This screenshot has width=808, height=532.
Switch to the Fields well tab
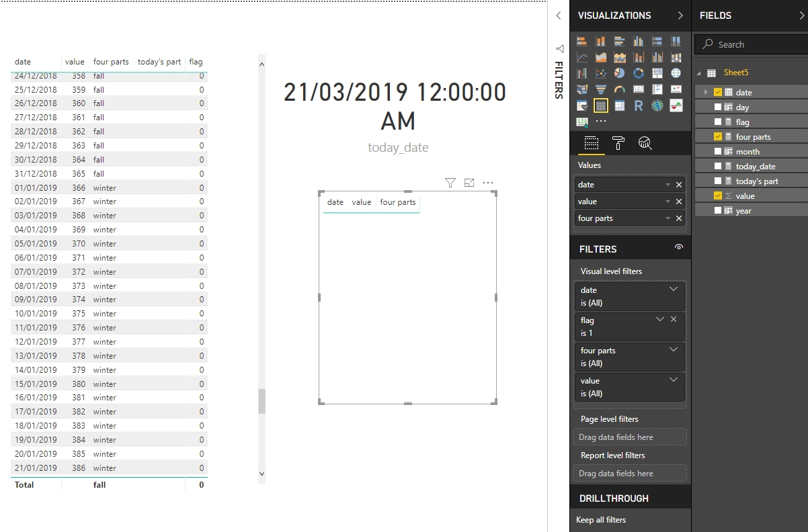pyautogui.click(x=591, y=142)
